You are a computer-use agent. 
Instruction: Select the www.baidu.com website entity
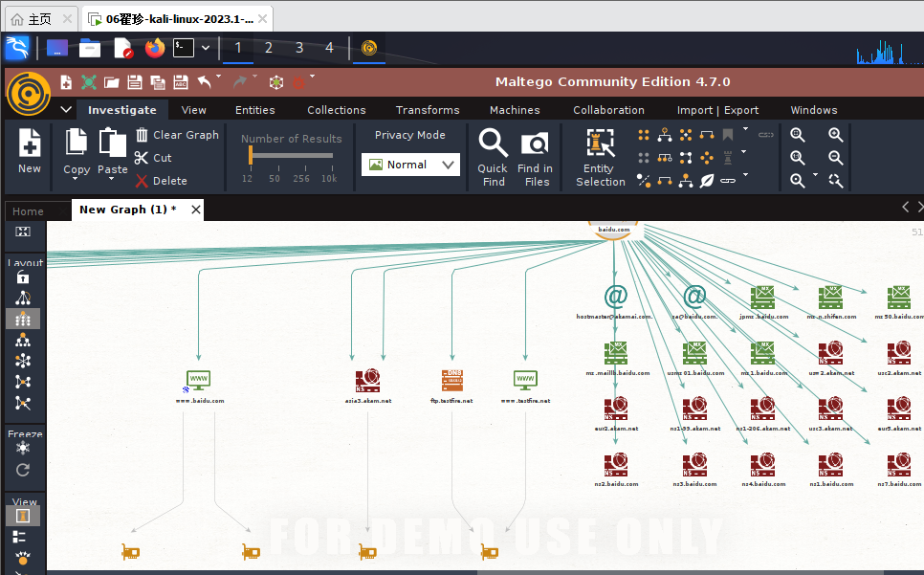click(x=199, y=387)
